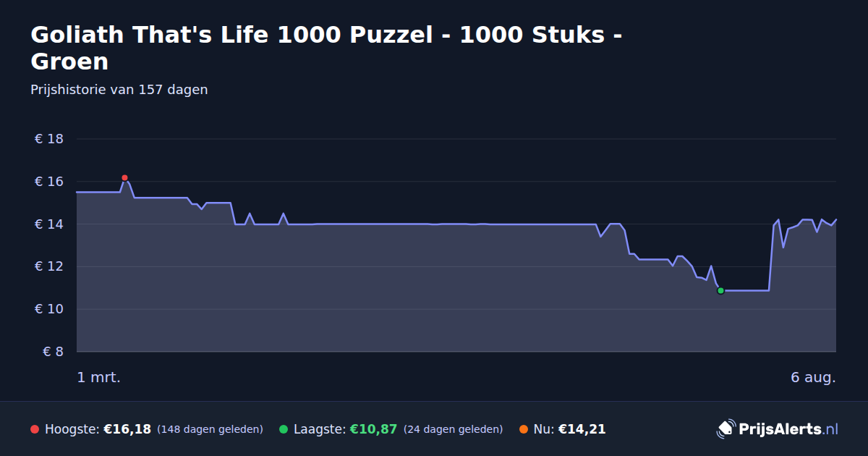Click the 148 dagen geleden text
The image size is (868, 456).
coord(210,429)
